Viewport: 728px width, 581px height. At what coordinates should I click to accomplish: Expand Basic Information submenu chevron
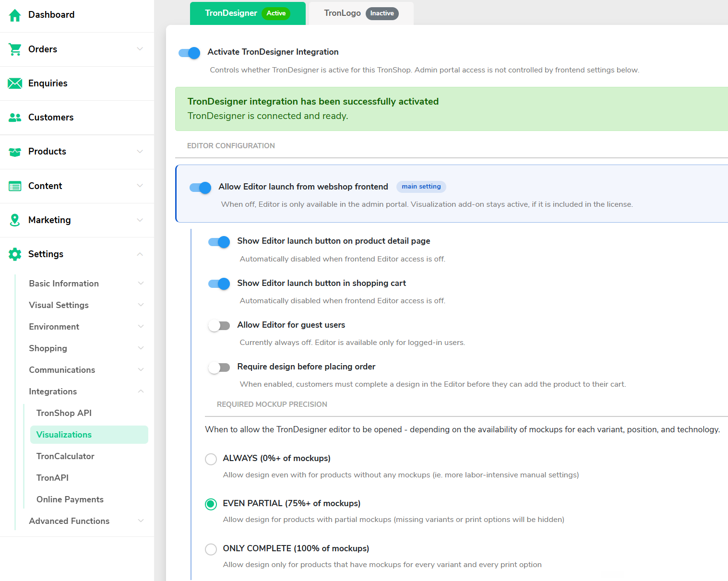pyautogui.click(x=141, y=284)
